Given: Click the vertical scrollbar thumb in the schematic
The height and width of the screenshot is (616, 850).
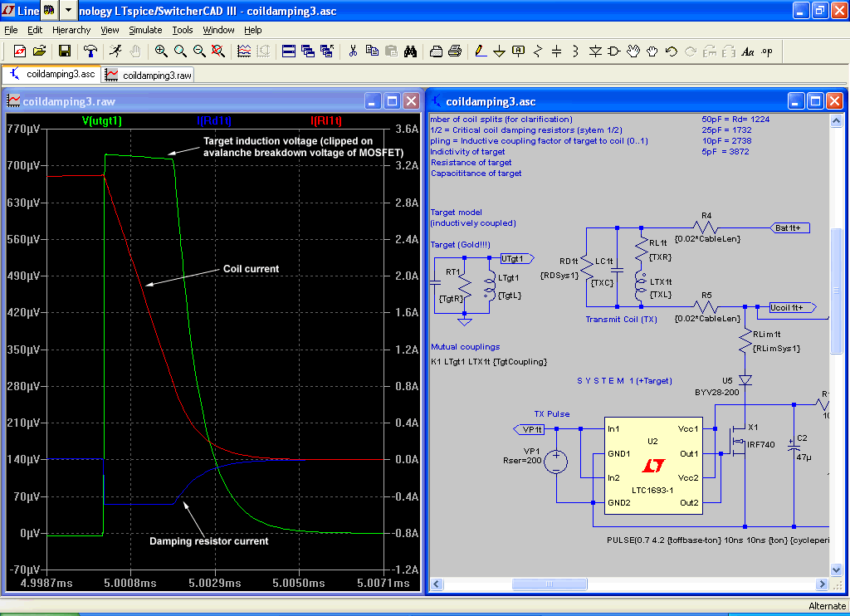Looking at the screenshot, I should point(836,291).
